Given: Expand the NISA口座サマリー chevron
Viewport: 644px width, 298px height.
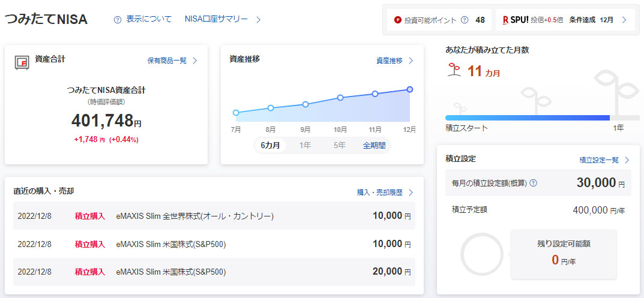Looking at the screenshot, I should point(258,20).
